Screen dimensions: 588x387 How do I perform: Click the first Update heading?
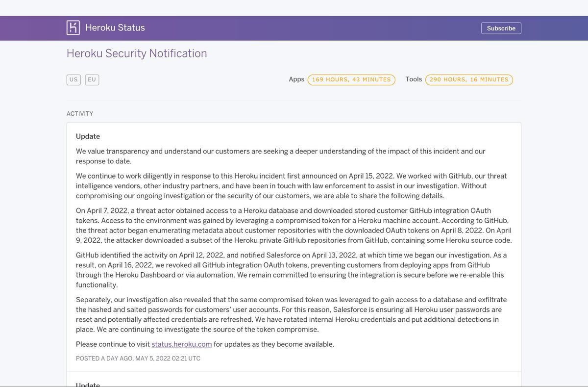(x=88, y=136)
